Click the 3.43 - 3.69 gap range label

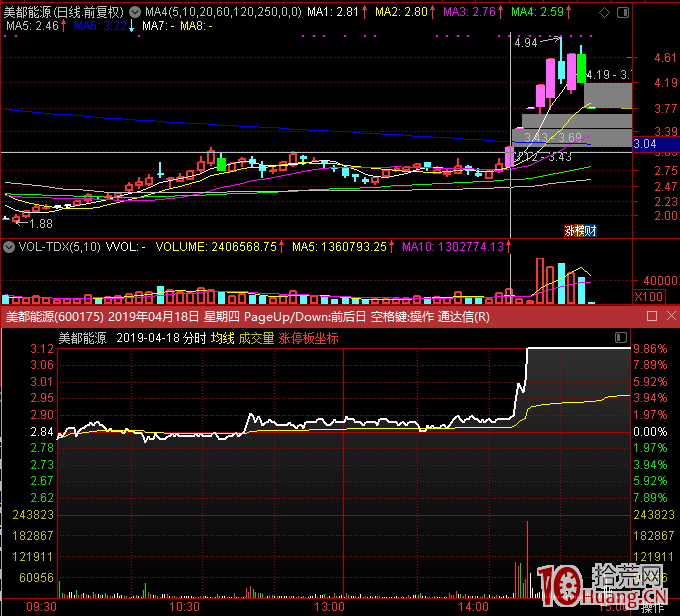click(x=553, y=138)
